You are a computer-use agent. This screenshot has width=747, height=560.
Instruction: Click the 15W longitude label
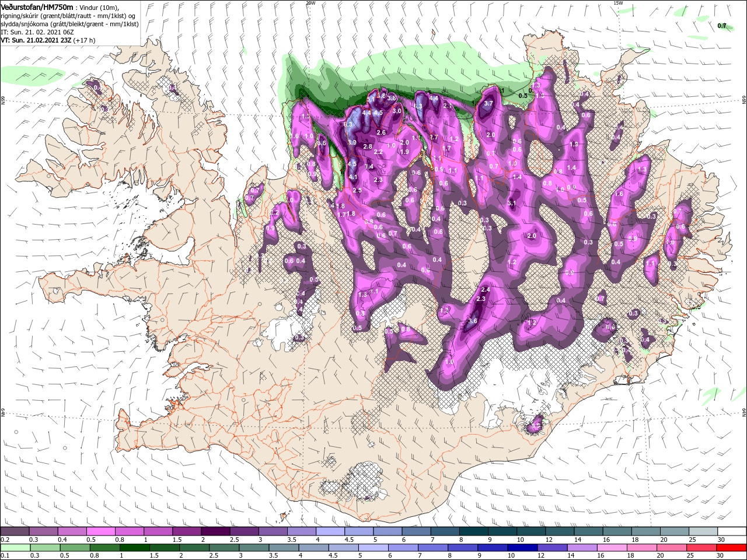[x=618, y=3]
